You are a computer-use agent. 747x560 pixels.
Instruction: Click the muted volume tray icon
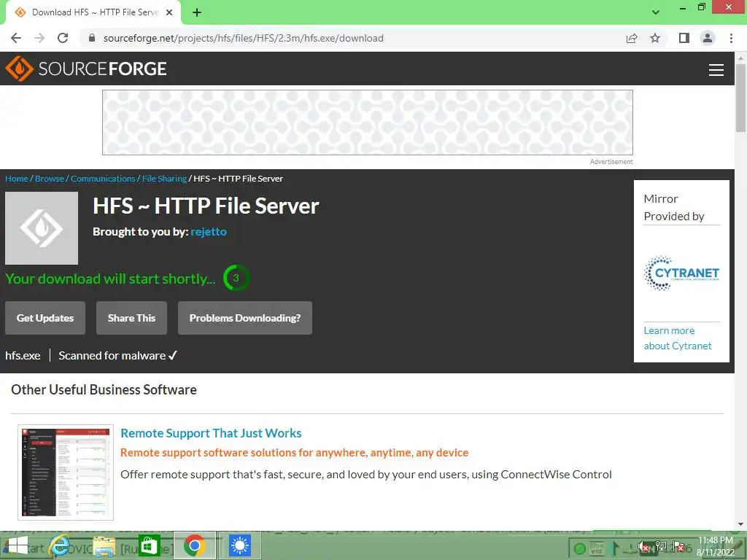643,547
